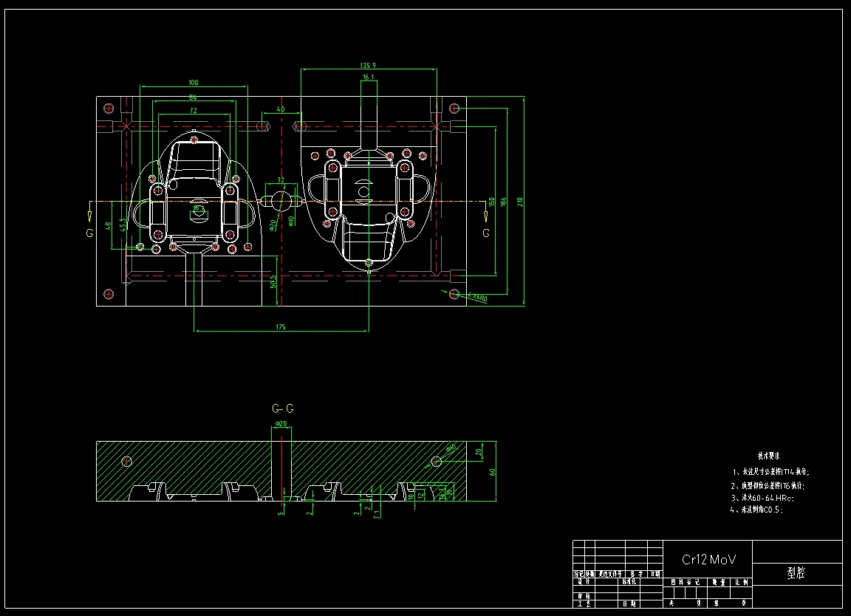
Task: Select the 60 height dimension in section view
Action: [x=493, y=472]
